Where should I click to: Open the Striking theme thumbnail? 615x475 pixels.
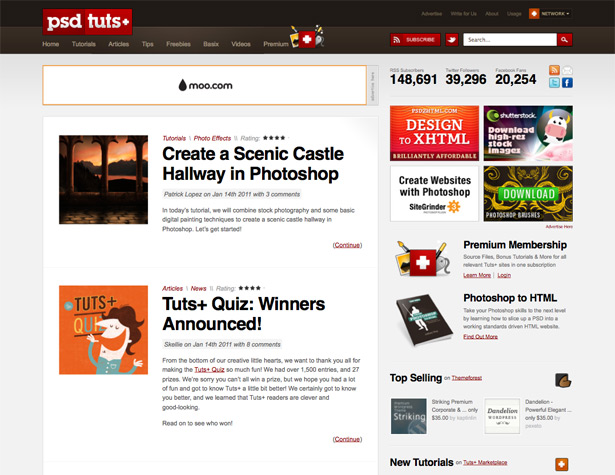click(409, 416)
